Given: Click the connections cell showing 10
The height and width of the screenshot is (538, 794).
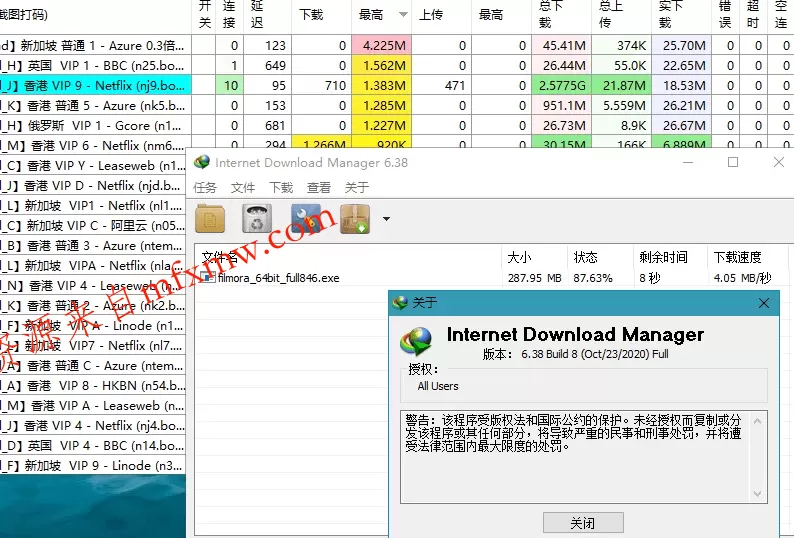Looking at the screenshot, I should point(229,86).
